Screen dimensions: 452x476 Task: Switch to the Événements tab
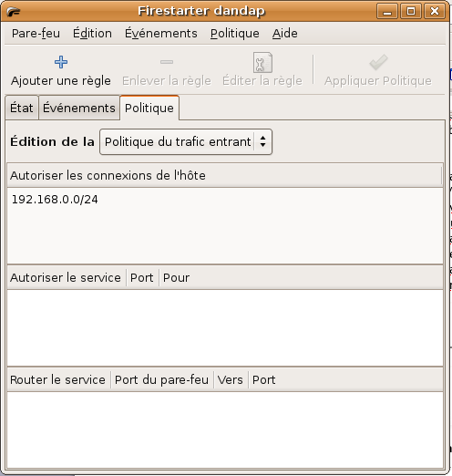(79, 108)
